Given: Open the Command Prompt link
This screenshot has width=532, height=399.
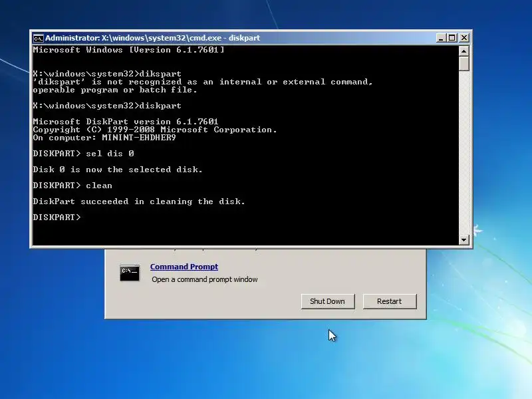Looking at the screenshot, I should [184, 267].
